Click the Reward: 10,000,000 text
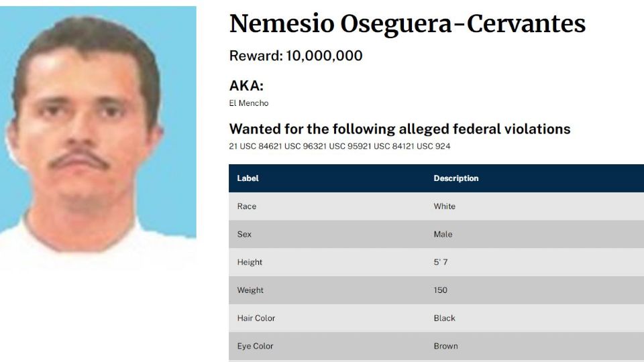 click(x=296, y=56)
